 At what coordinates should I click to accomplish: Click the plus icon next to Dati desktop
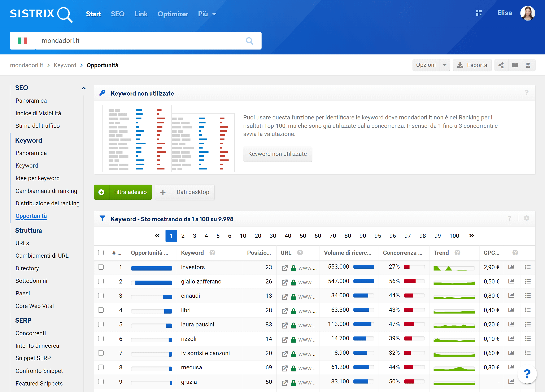tap(163, 192)
